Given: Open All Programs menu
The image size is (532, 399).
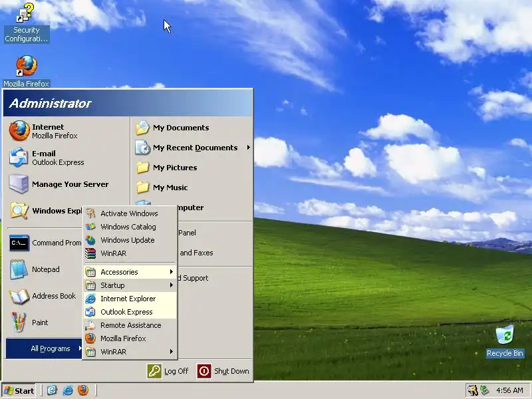Looking at the screenshot, I should (44, 348).
